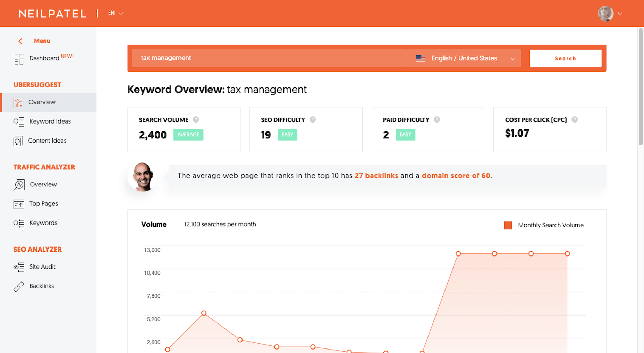Screen dimensions: 644x353
Task: Click Paid Difficulty help icon
Action: tap(437, 119)
